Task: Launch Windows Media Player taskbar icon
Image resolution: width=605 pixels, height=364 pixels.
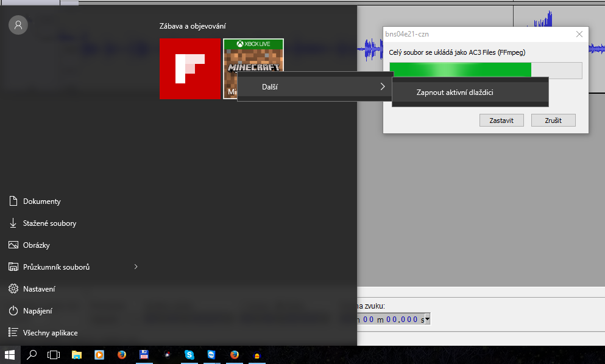Action: 99,355
